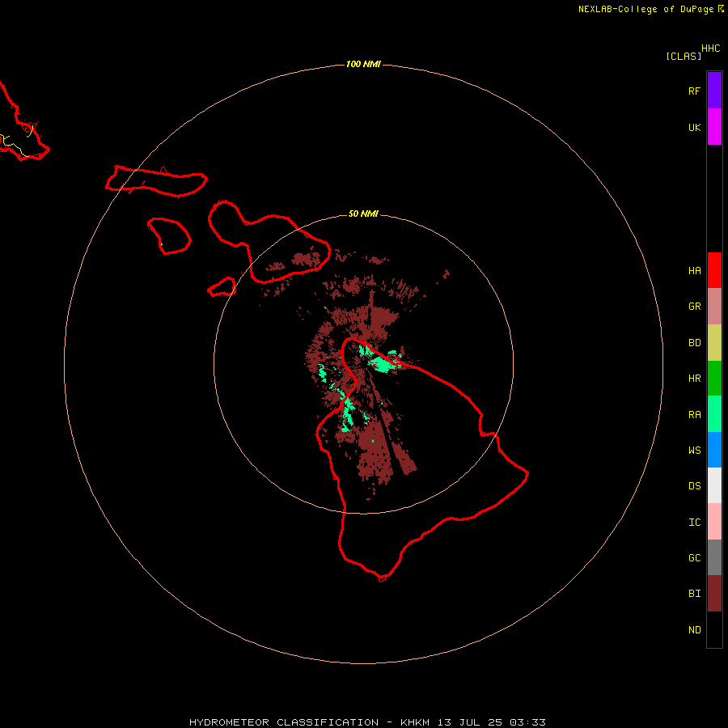Screen dimensions: 728x728
Task: Click the UK legend label
Action: [x=694, y=127]
